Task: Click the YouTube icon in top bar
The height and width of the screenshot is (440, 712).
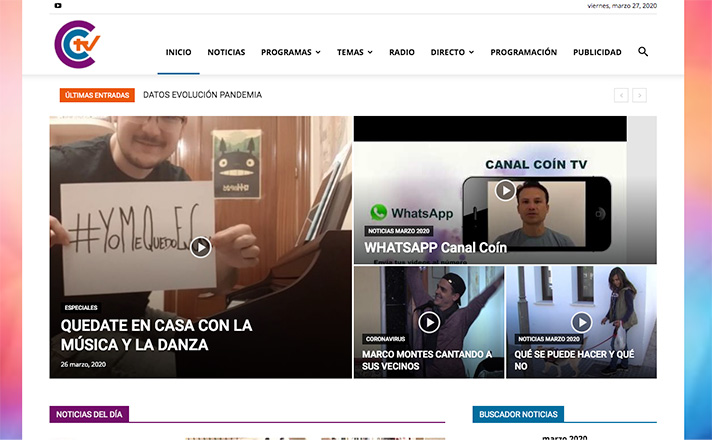Action: (58, 6)
